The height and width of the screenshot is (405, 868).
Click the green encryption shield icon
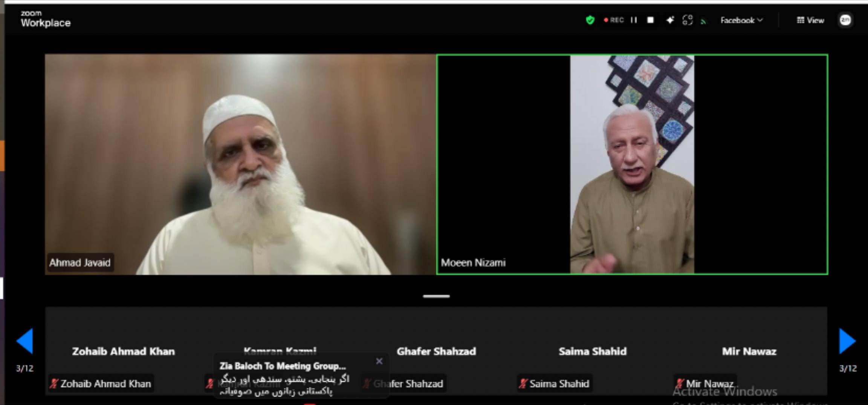pos(590,20)
